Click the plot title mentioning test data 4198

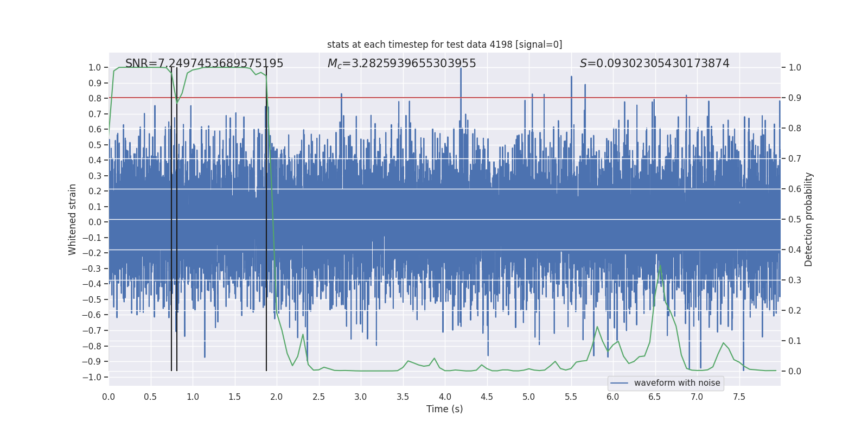click(444, 44)
